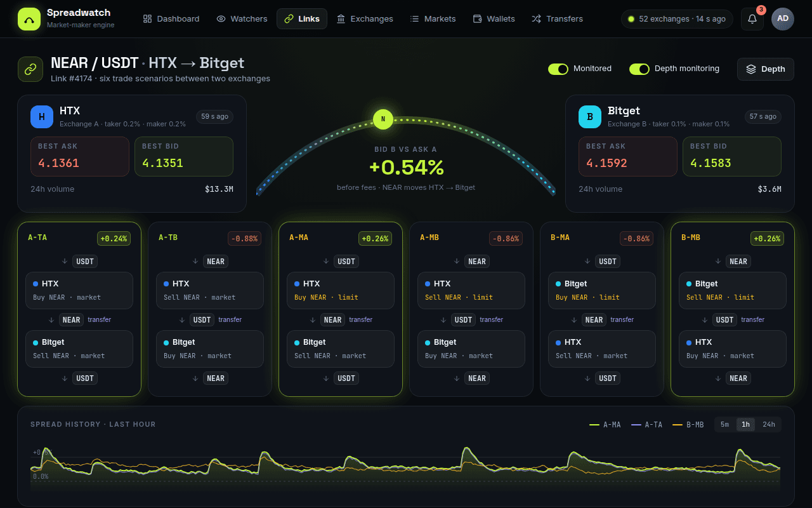Click the Transfers shuffle icon
This screenshot has height=508, width=812.
(536, 19)
